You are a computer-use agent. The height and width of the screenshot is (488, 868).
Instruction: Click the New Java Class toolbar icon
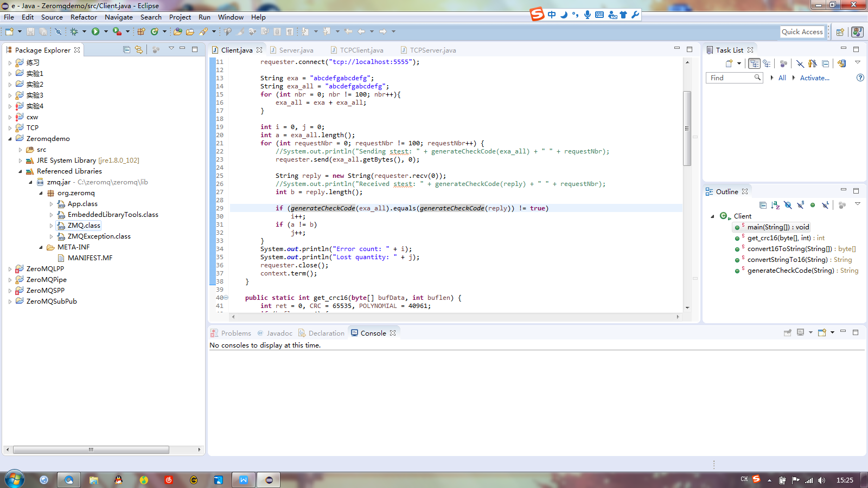tap(155, 31)
